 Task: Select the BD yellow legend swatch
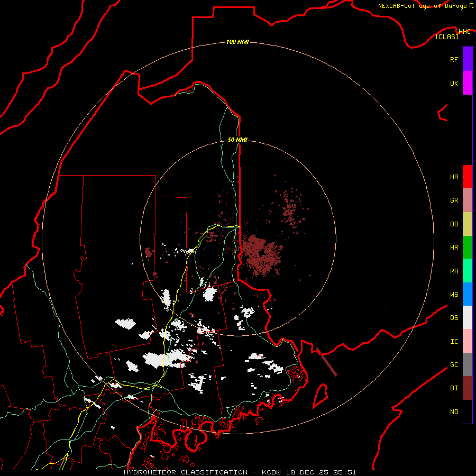point(467,224)
